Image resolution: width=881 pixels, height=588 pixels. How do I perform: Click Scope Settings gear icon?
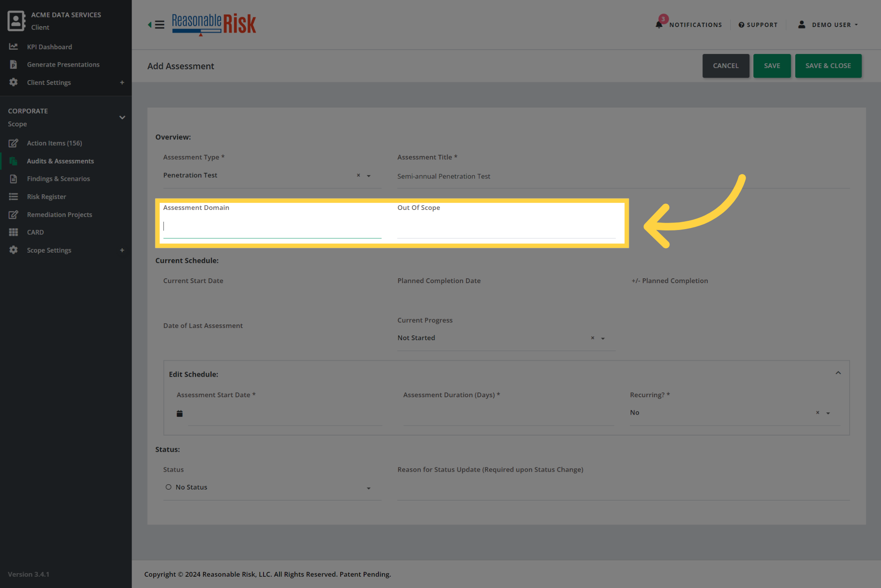(14, 250)
